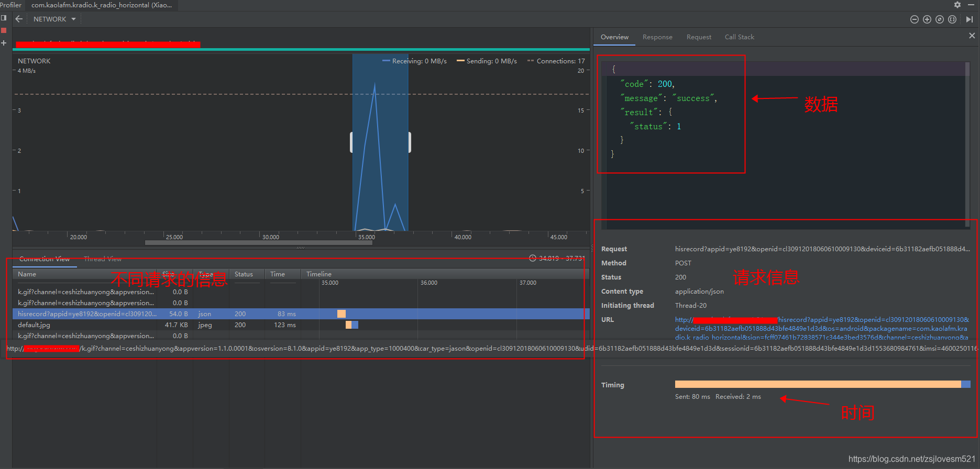Toggle the sessions panel icon
This screenshot has height=469, width=980.
pyautogui.click(x=4, y=18)
